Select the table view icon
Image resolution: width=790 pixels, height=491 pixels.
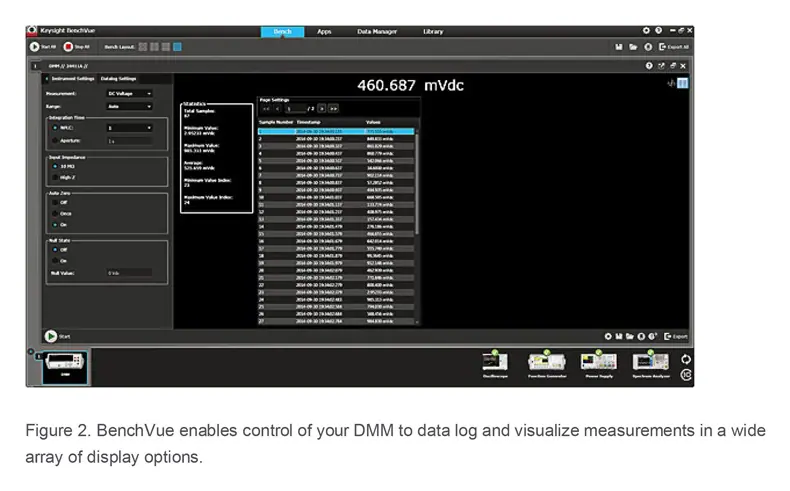pyautogui.click(x=683, y=83)
